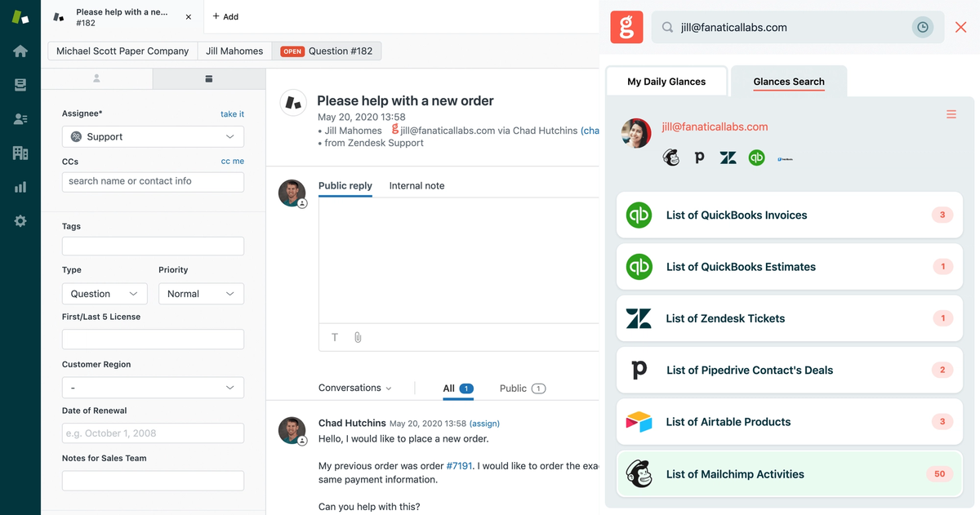Open the Type Question dropdown
Viewport: 980px width, 515px height.
(x=105, y=294)
